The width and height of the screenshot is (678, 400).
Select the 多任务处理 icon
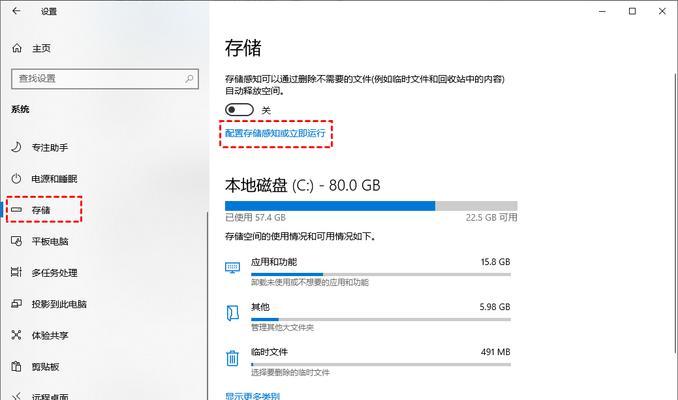click(16, 272)
